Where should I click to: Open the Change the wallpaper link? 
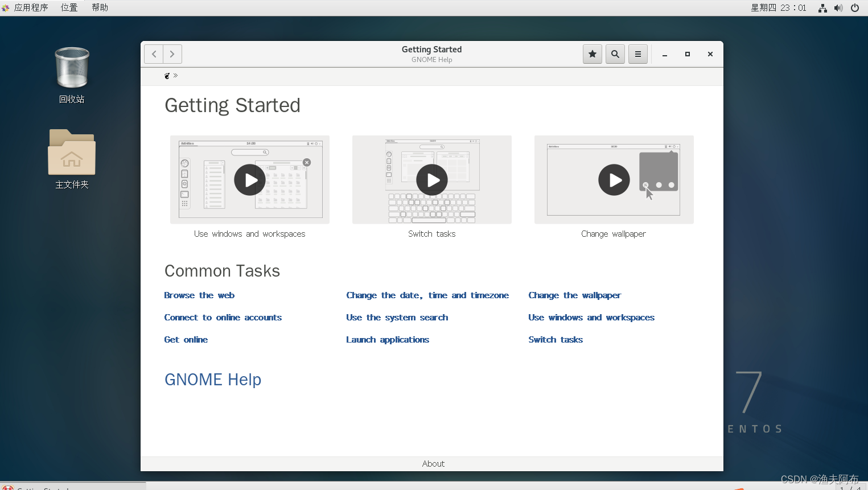tap(575, 295)
